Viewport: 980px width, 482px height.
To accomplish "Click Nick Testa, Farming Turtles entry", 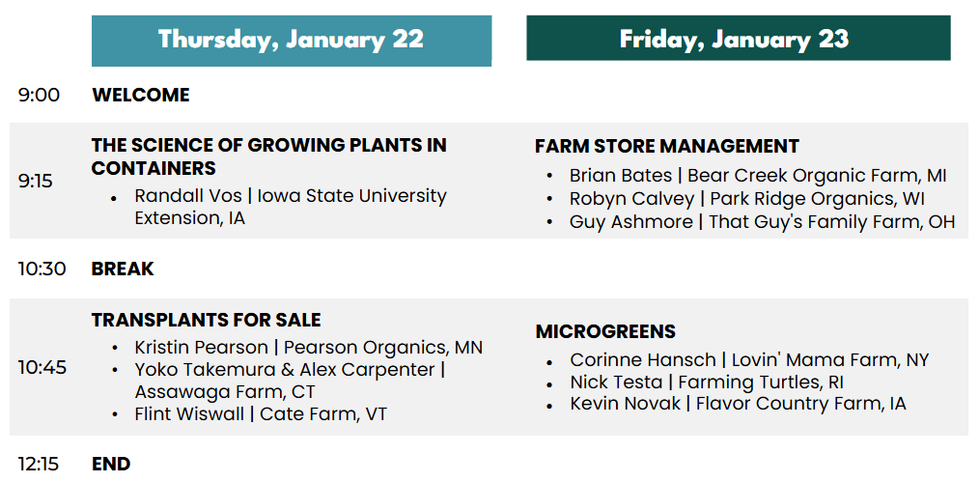I will [x=706, y=383].
